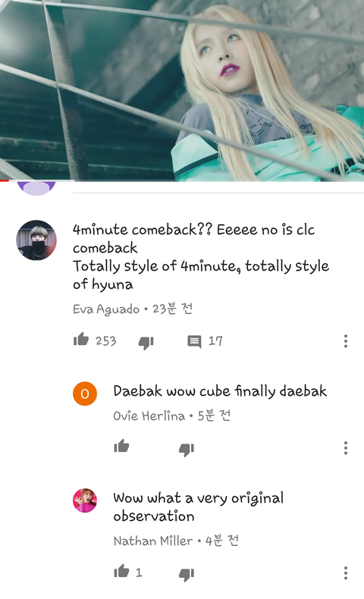Select the 4minute comeback comment text

pyautogui.click(x=201, y=257)
